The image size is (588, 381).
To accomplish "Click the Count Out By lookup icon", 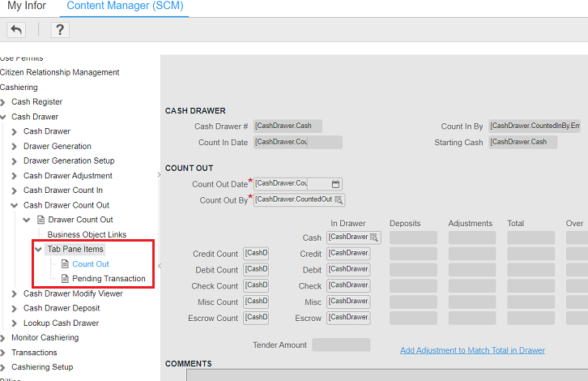I will [x=339, y=200].
